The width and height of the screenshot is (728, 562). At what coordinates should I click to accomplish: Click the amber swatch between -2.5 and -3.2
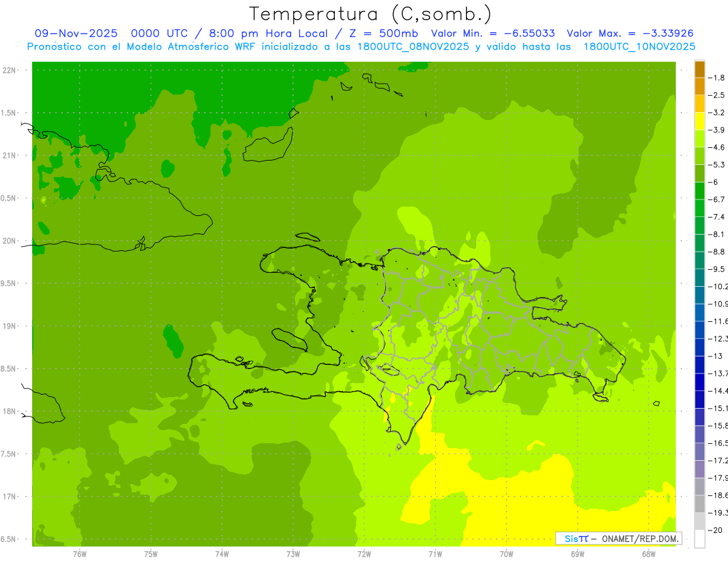tap(699, 104)
